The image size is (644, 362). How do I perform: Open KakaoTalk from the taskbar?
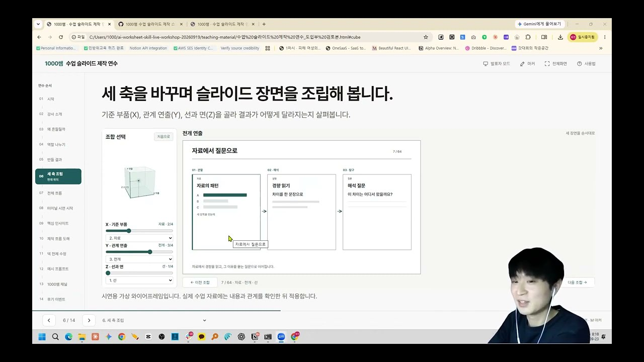(202, 337)
